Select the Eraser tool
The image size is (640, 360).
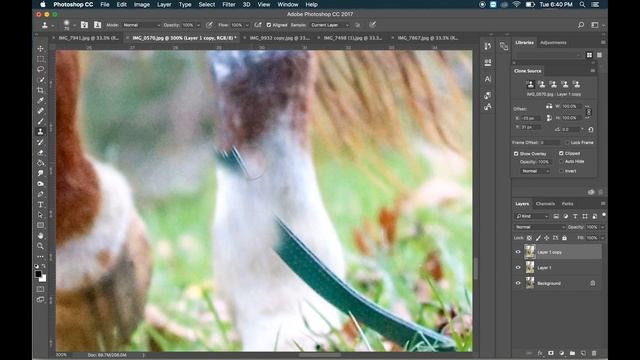point(40,153)
